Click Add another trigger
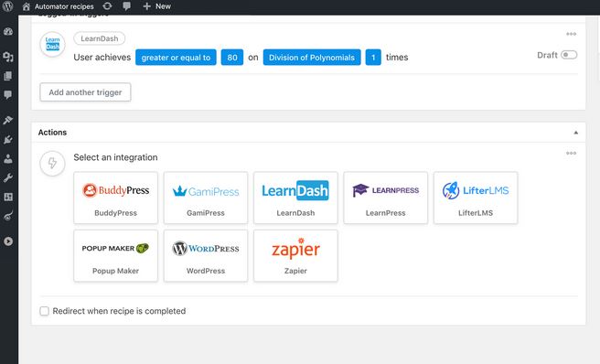The image size is (600, 364). pos(85,92)
